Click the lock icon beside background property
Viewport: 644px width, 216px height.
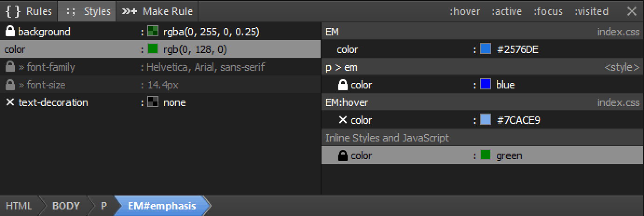click(10, 32)
